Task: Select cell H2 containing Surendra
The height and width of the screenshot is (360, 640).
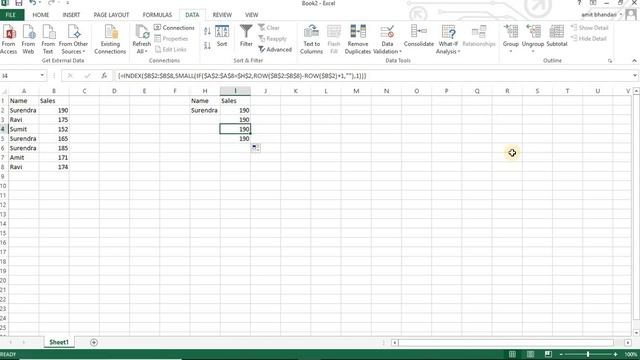Action: point(205,110)
